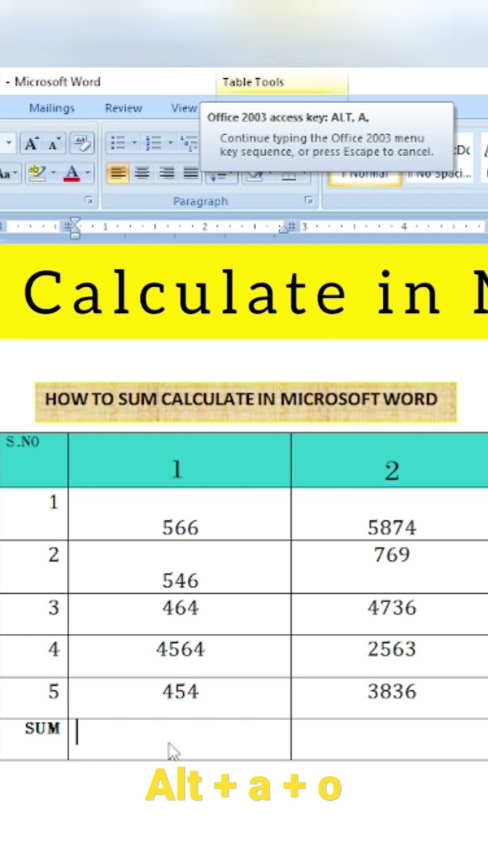Open the Mailings ribbon tab

pyautogui.click(x=52, y=108)
